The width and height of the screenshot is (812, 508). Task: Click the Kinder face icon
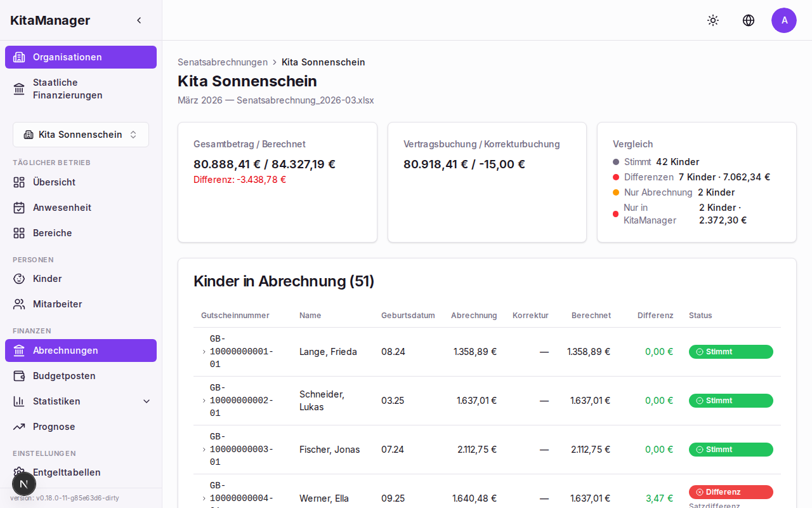(x=19, y=279)
